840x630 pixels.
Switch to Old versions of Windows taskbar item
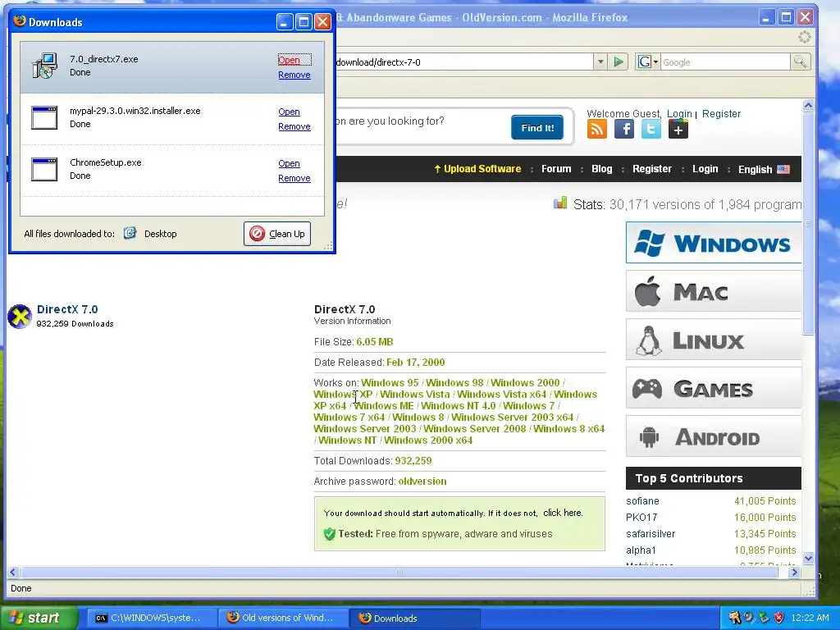[x=283, y=618]
